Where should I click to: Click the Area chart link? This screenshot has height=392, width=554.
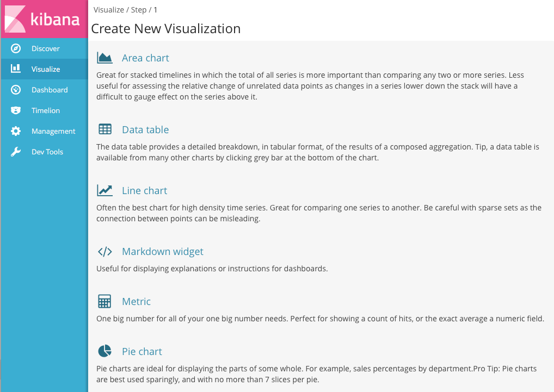point(145,58)
